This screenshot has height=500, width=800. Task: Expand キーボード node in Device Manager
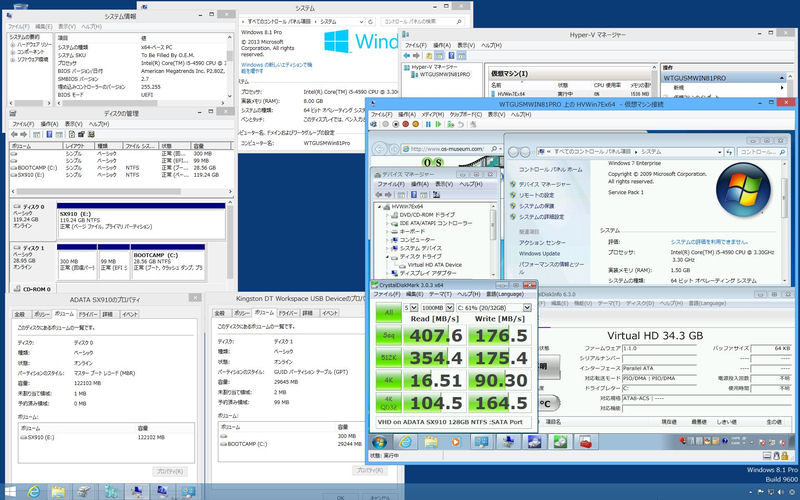[x=387, y=232]
